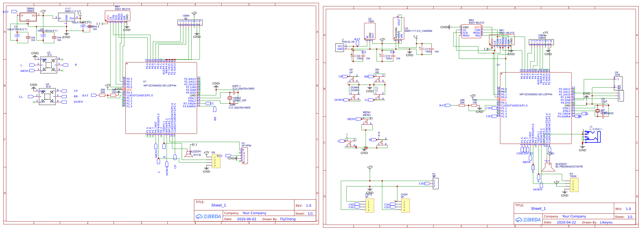The image size is (644, 233).
Task: Click the C4 capacitor label in right sheet
Action: (392, 52)
